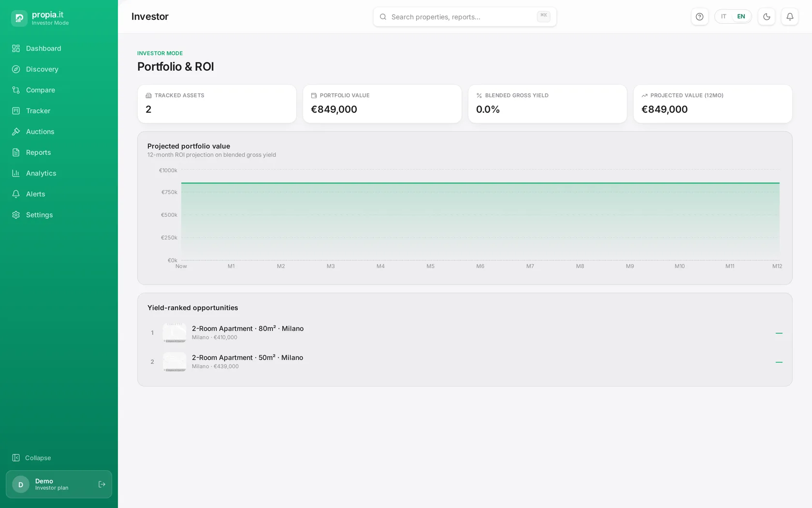Open the notifications bell icon
The height and width of the screenshot is (508, 812).
coord(790,16)
